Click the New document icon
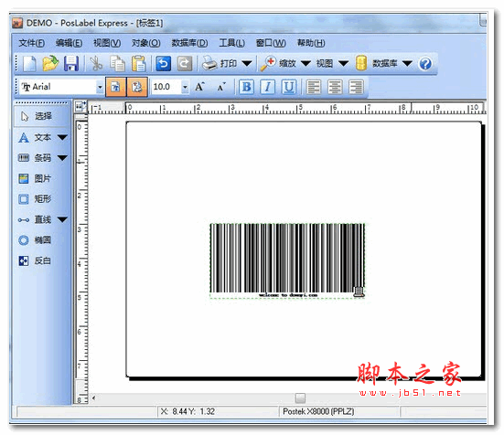Image resolution: width=504 pixels, height=435 pixels. click(30, 64)
